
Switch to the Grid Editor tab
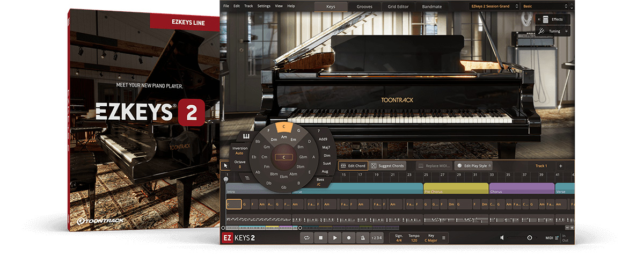coord(399,6)
